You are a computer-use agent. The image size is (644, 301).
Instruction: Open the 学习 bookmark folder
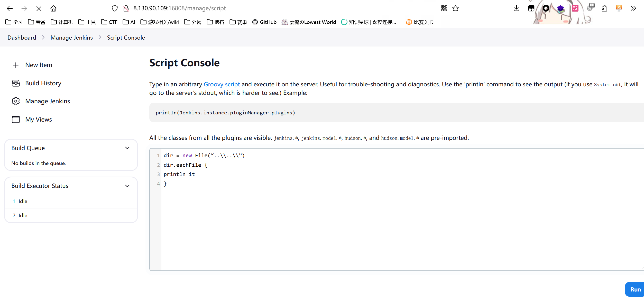[x=14, y=22]
